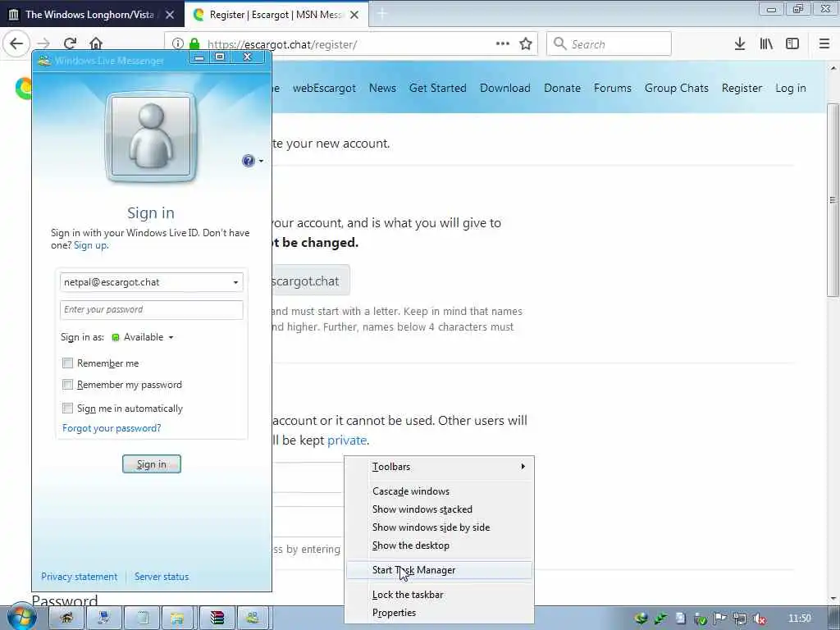Open the Donate nav link
The image size is (840, 630).
point(562,88)
